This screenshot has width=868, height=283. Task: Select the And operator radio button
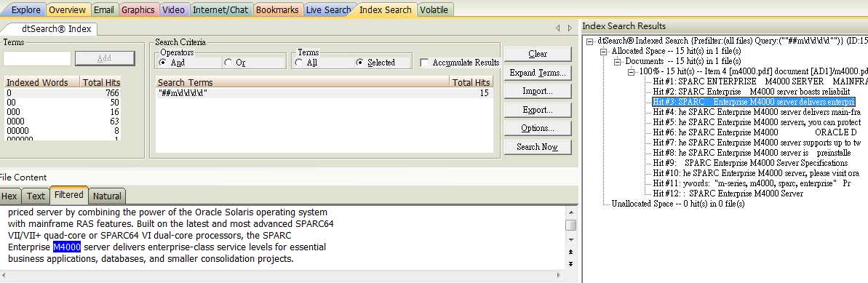tap(163, 63)
